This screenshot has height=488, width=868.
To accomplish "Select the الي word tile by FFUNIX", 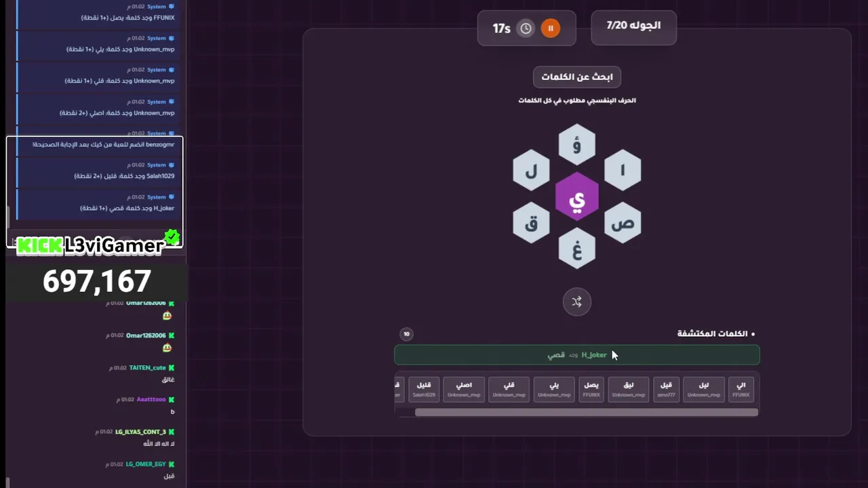I will (741, 389).
